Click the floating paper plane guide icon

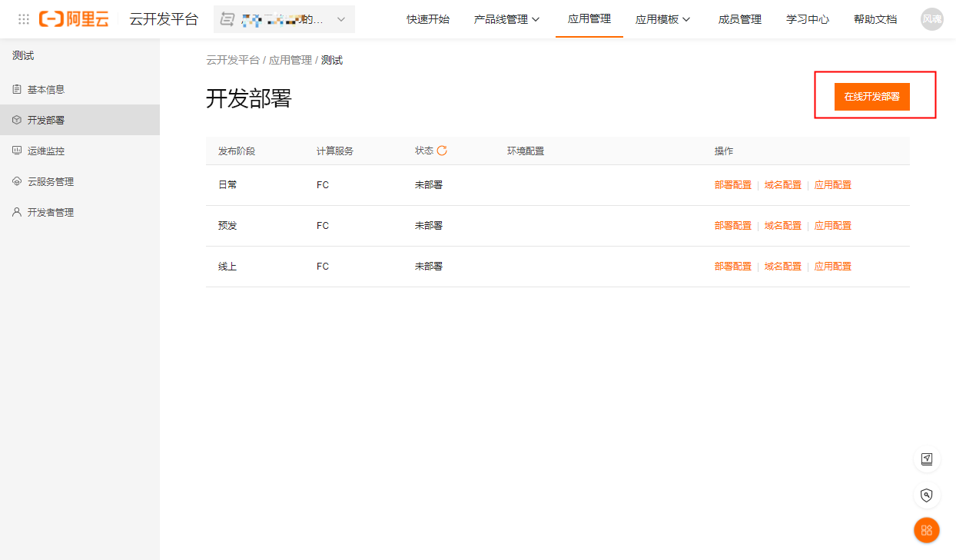(x=927, y=459)
